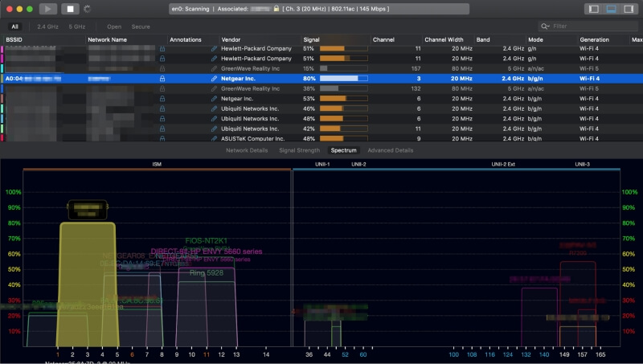Select GreenWave Reality Inc channel 132 row

coord(321,88)
